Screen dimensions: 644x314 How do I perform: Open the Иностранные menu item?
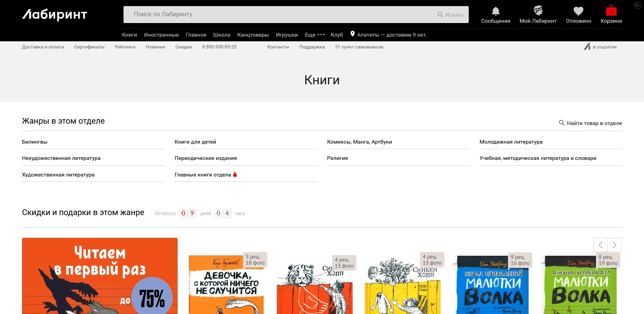(161, 35)
